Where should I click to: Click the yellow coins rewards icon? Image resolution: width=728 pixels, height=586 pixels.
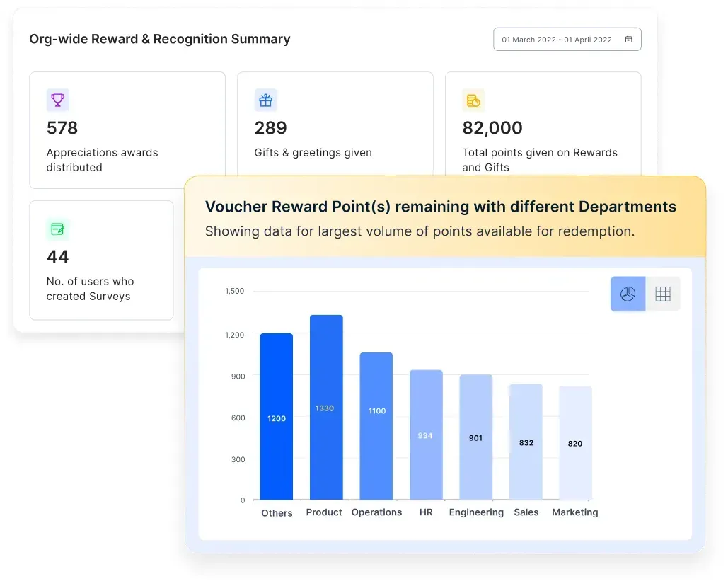coord(473,100)
